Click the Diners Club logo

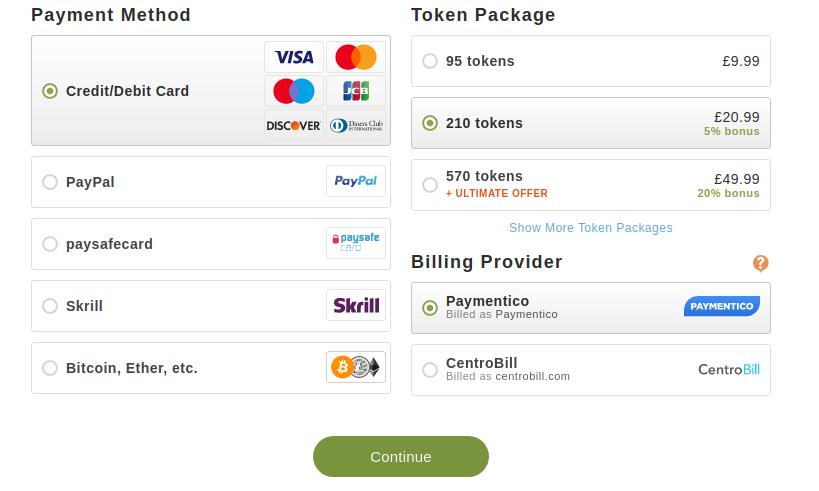click(x=355, y=125)
